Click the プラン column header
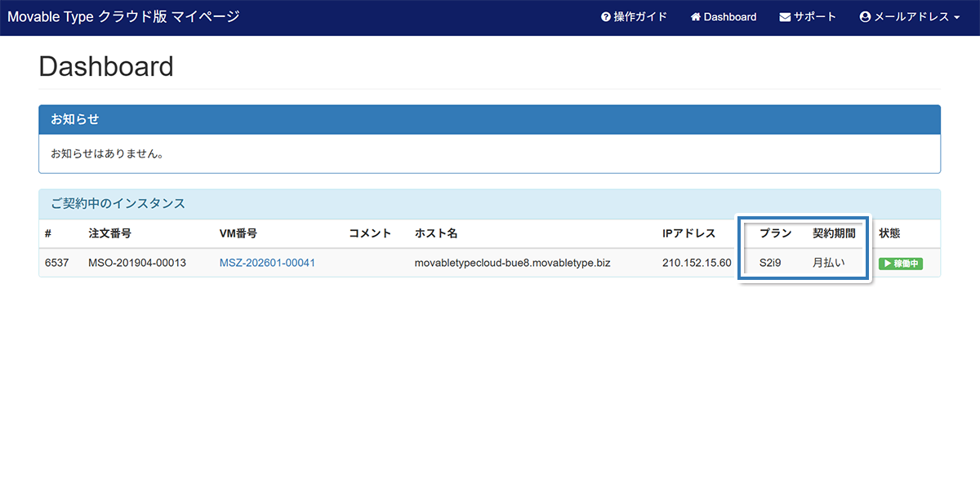The width and height of the screenshot is (980, 501). pyautogui.click(x=775, y=233)
